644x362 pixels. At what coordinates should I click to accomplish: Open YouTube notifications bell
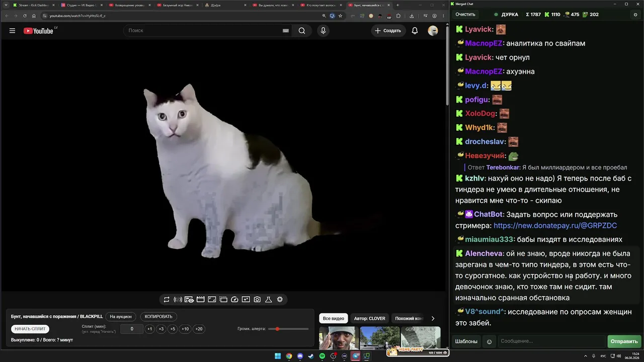click(x=415, y=31)
